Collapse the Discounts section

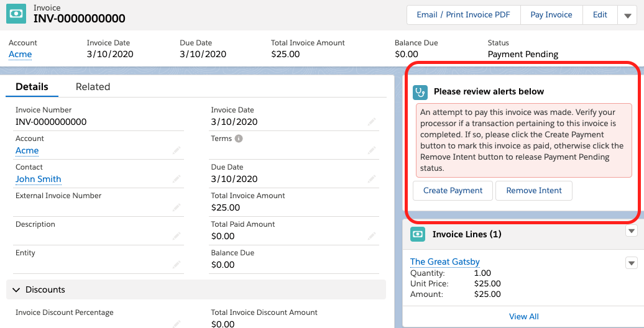click(x=15, y=289)
